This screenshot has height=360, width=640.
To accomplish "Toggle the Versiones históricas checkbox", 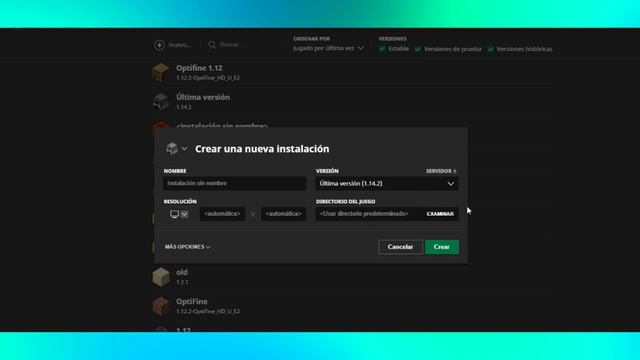I will [491, 49].
